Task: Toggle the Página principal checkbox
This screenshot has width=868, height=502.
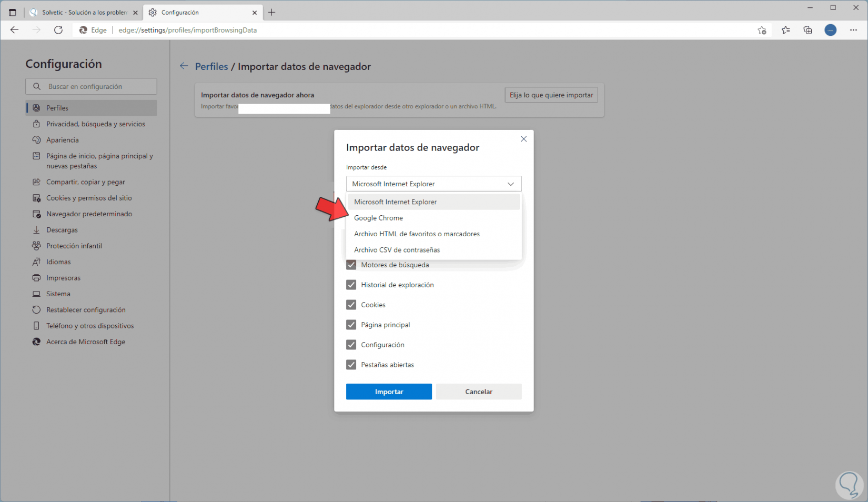Action: coord(351,325)
